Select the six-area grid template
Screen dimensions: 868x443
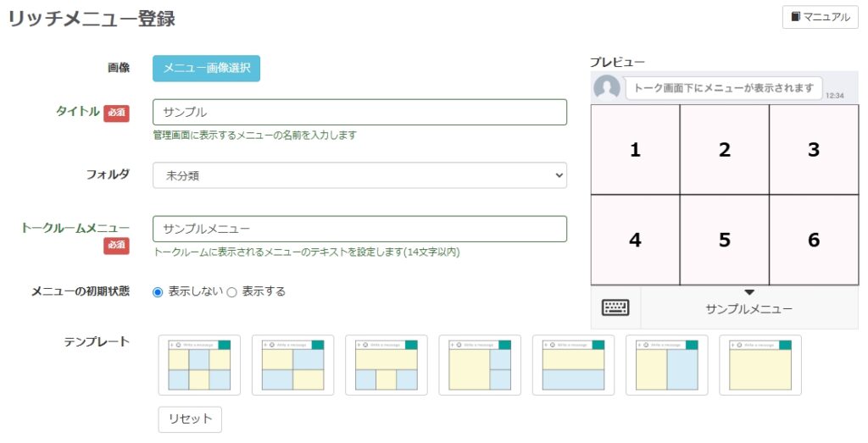point(199,365)
